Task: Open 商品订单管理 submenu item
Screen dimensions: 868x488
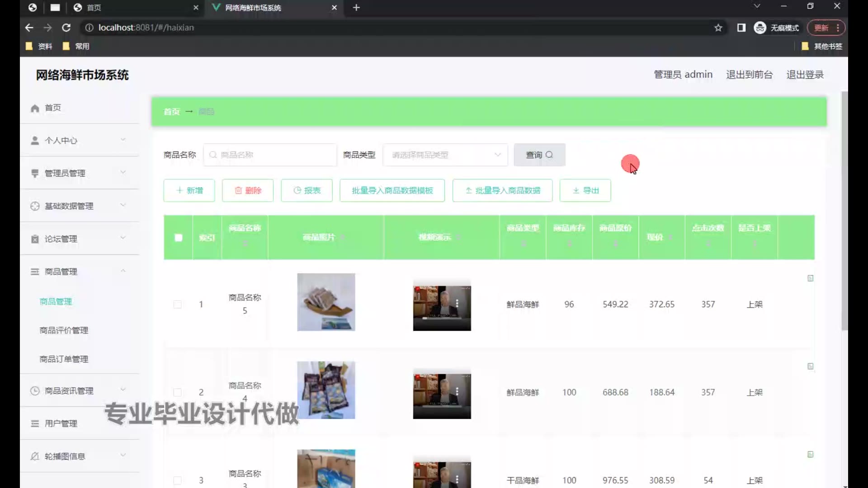Action: pos(64,359)
